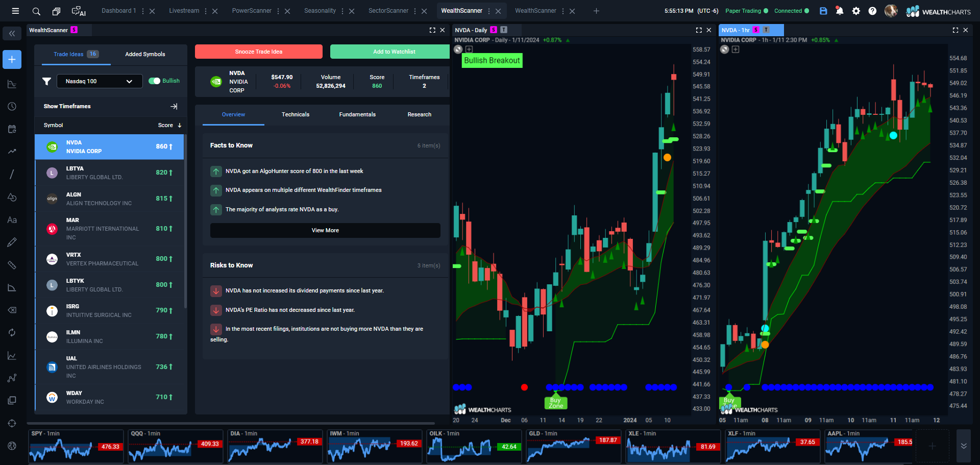This screenshot has height=465, width=980.
Task: Click Snooze Trade Idea button
Action: point(259,52)
